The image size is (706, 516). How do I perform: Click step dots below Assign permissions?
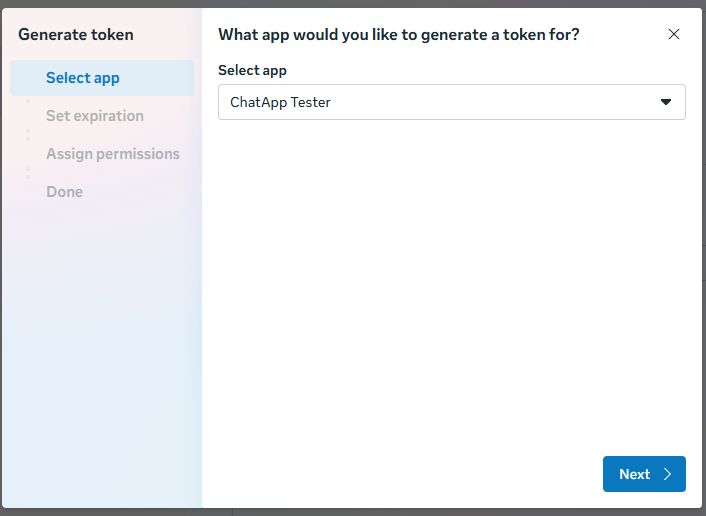pos(28,173)
